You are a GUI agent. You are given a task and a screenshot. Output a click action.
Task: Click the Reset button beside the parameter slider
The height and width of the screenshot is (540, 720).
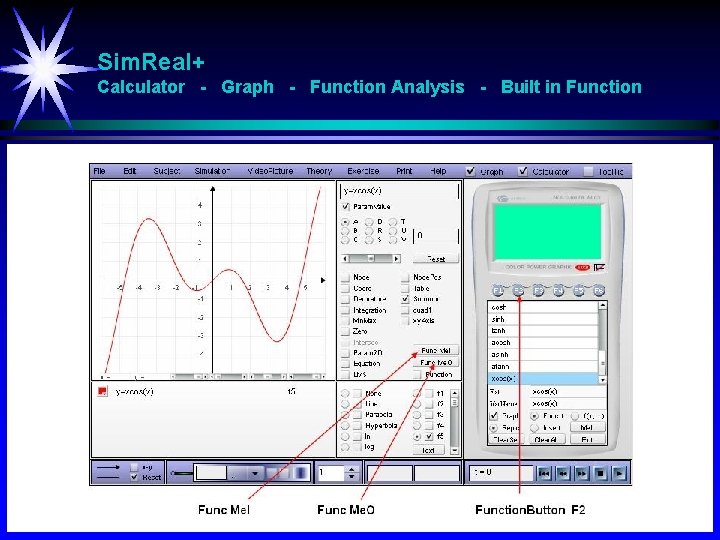(436, 259)
